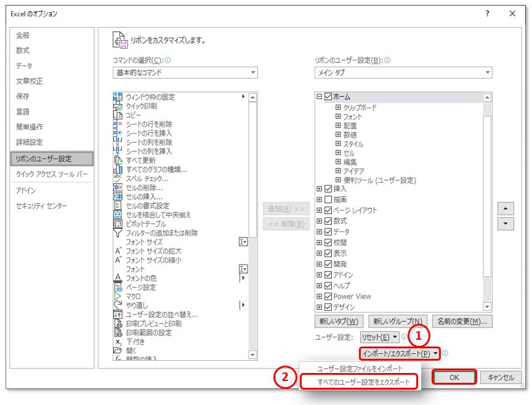Viewport: 532px width, 405px height.
Task: Toggle the 数式 tab checkbox in ribbon list
Action: coord(328,221)
